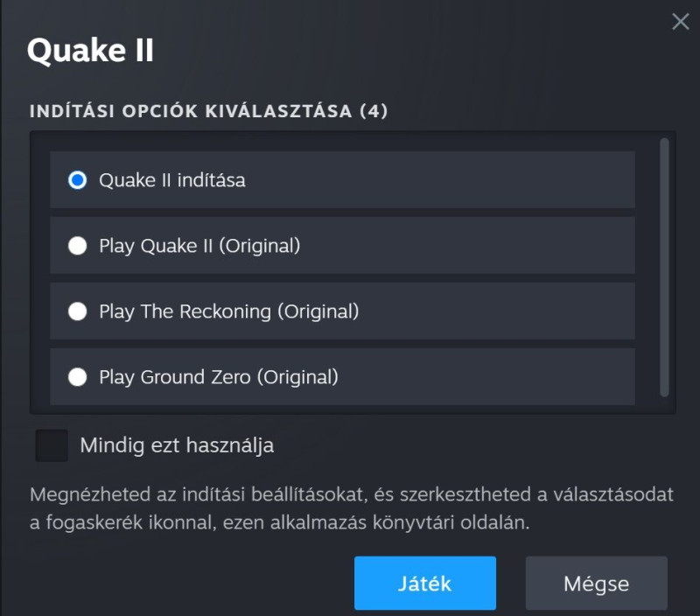Pick "Play The Reckoning (Original)" radio button

[x=78, y=311]
